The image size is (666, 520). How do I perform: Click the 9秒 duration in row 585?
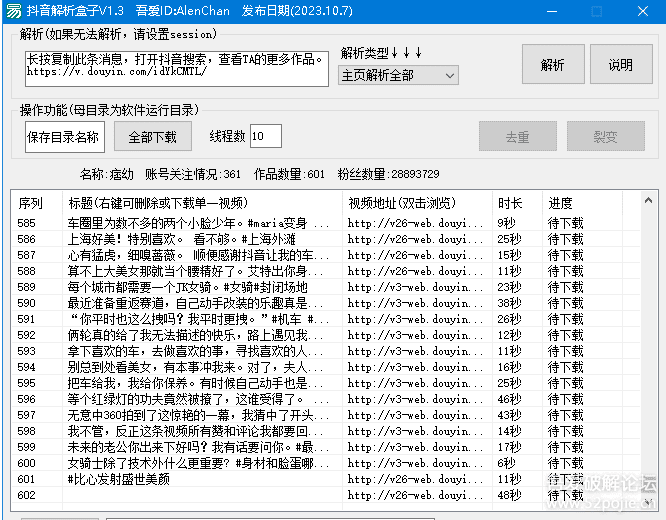pyautogui.click(x=506, y=223)
